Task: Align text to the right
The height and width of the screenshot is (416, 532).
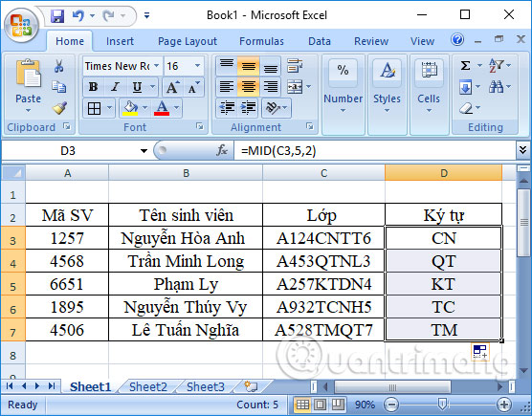Action: click(x=271, y=87)
